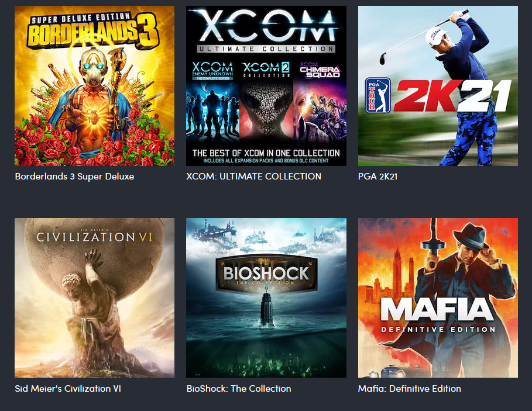The width and height of the screenshot is (532, 411).
Task: Click the 'PGA 2K21' title text
Action: coord(377,177)
